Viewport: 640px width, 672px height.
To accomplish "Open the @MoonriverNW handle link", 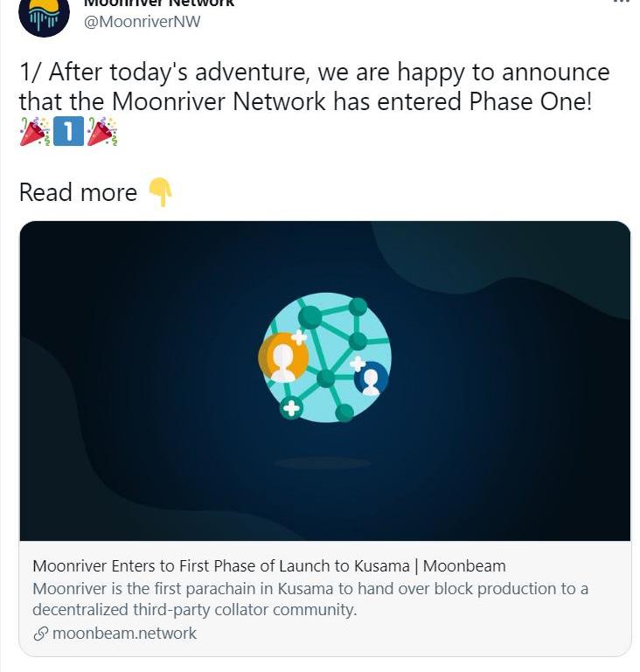I will tap(142, 22).
